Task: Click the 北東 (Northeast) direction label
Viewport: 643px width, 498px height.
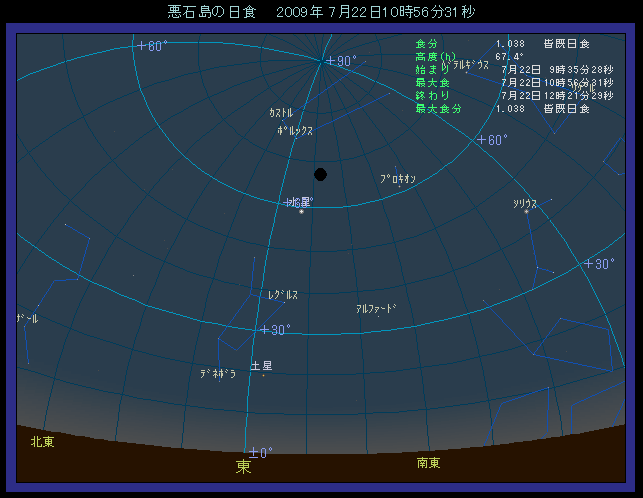Action: tap(42, 441)
